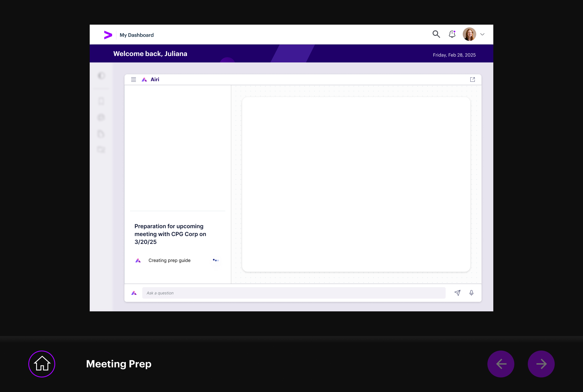The height and width of the screenshot is (392, 583).
Task: Open Airi hamburger menu
Action: pyautogui.click(x=133, y=80)
